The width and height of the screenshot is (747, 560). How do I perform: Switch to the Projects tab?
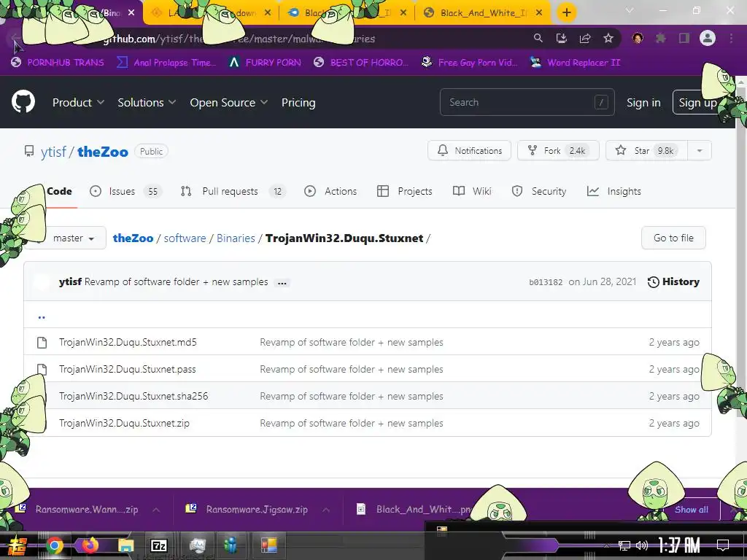pos(404,191)
